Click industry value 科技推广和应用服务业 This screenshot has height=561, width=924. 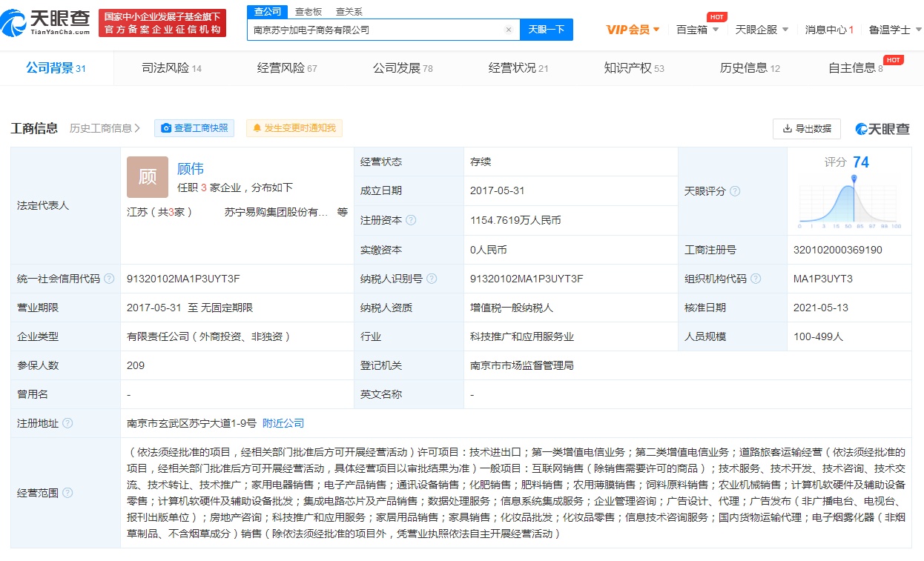[x=521, y=336]
